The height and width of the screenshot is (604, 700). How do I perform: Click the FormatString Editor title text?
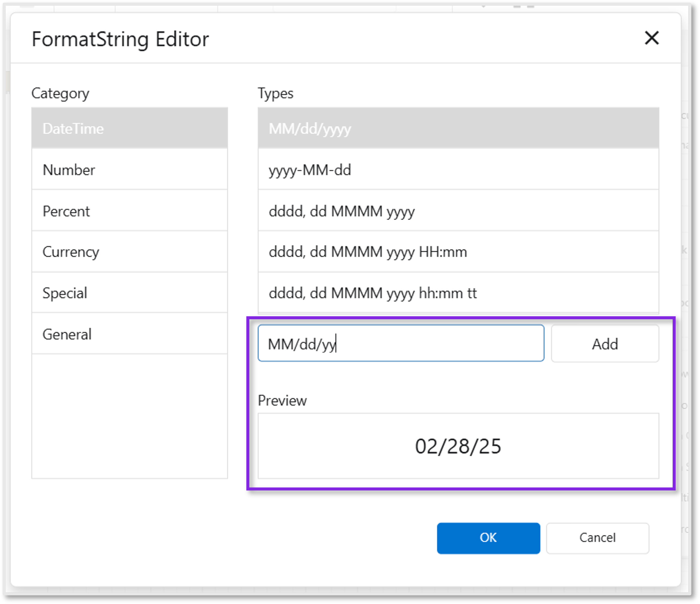coord(120,39)
